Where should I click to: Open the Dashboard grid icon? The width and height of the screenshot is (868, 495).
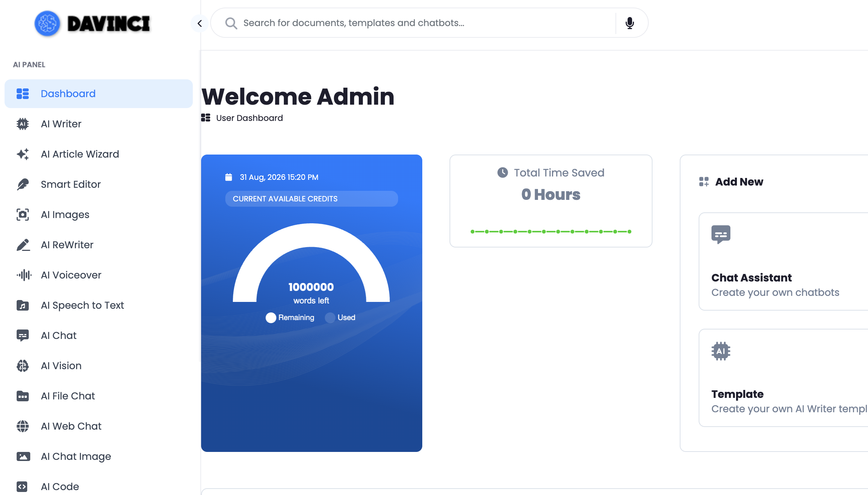23,94
